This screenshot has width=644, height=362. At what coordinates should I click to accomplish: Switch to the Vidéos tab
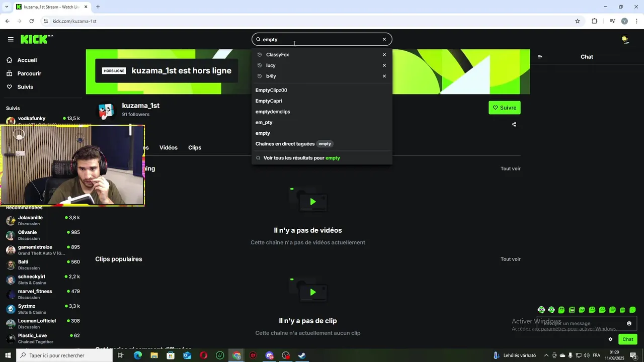coord(169,148)
